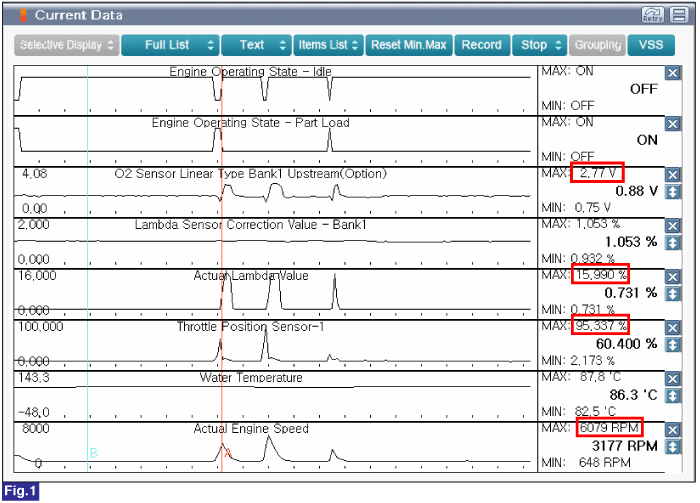Screen dimensions: 700x503
Task: Click the Actual Engine Speed graph label
Action: [x=251, y=429]
